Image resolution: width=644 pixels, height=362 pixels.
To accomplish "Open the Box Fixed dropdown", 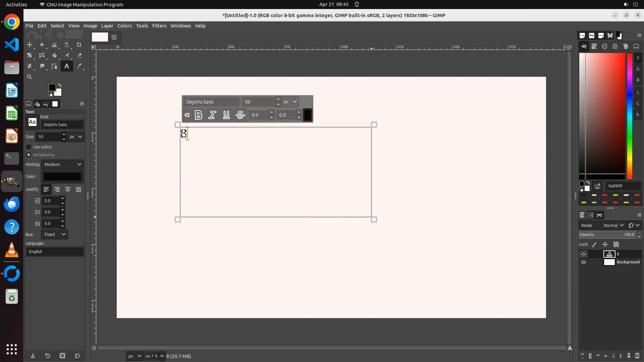I will pyautogui.click(x=55, y=235).
